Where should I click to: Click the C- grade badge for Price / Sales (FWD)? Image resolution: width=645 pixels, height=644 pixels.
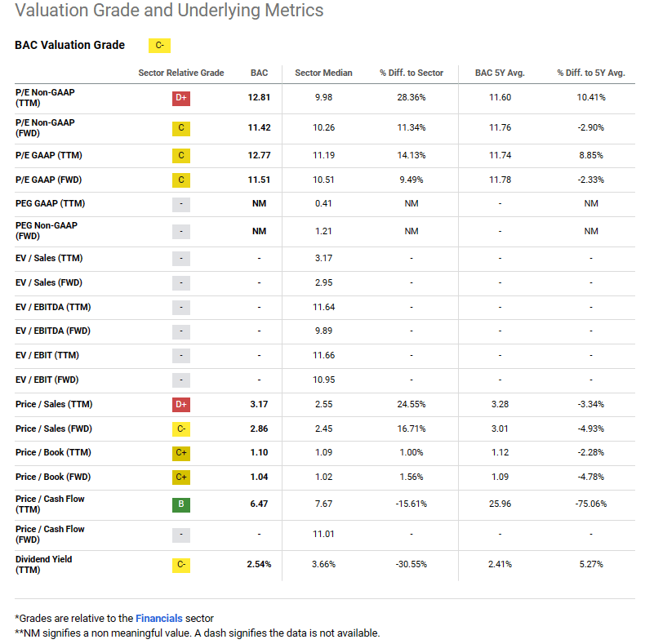coord(181,429)
